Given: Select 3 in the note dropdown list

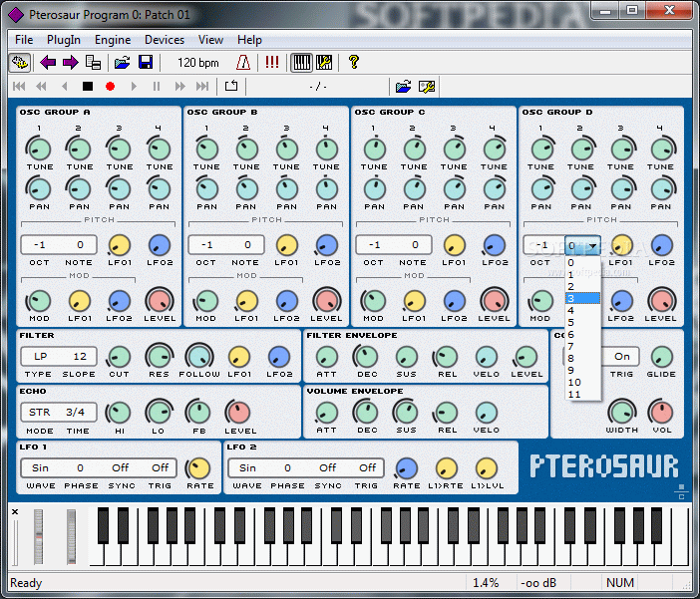Looking at the screenshot, I should (582, 298).
